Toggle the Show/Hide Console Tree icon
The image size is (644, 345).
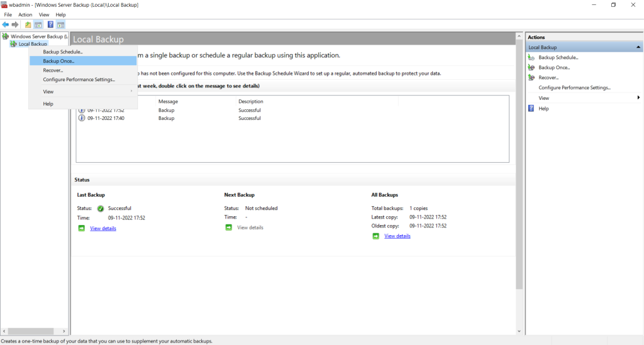(38, 25)
